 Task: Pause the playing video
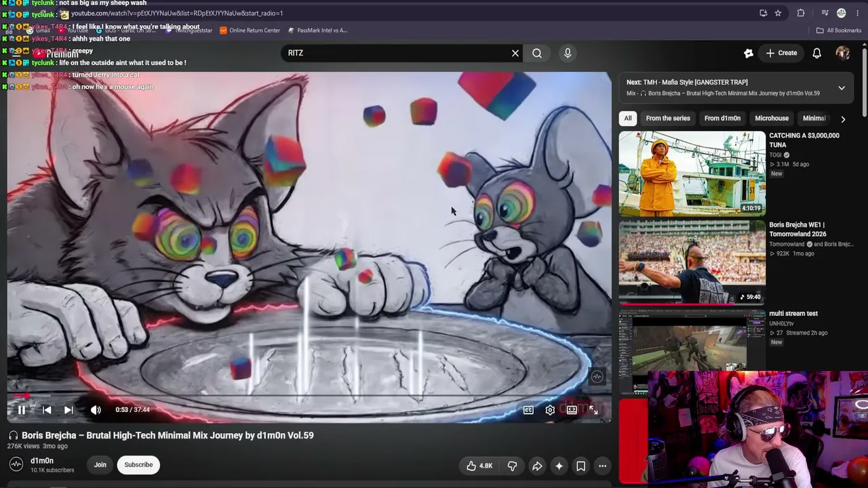(22, 409)
